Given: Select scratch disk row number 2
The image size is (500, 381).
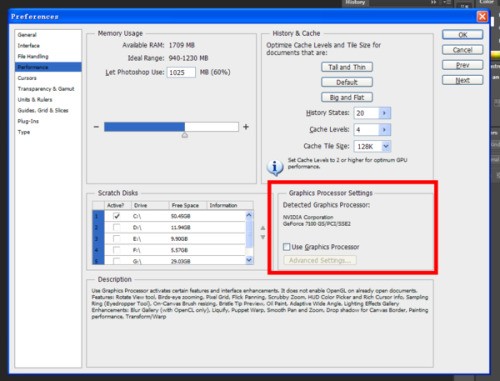Looking at the screenshot, I should click(98, 227).
